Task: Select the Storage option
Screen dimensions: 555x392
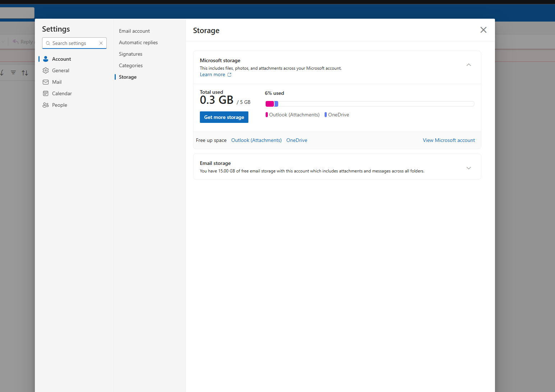Action: 128,77
